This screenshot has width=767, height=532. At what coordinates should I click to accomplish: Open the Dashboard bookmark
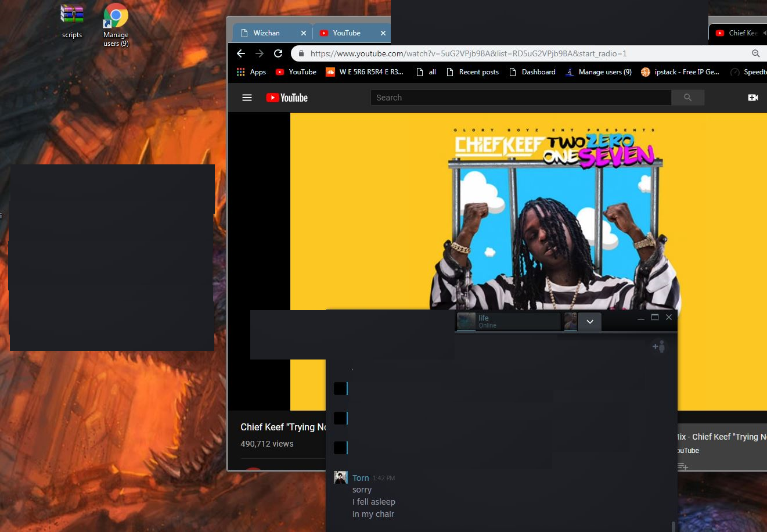coord(532,72)
